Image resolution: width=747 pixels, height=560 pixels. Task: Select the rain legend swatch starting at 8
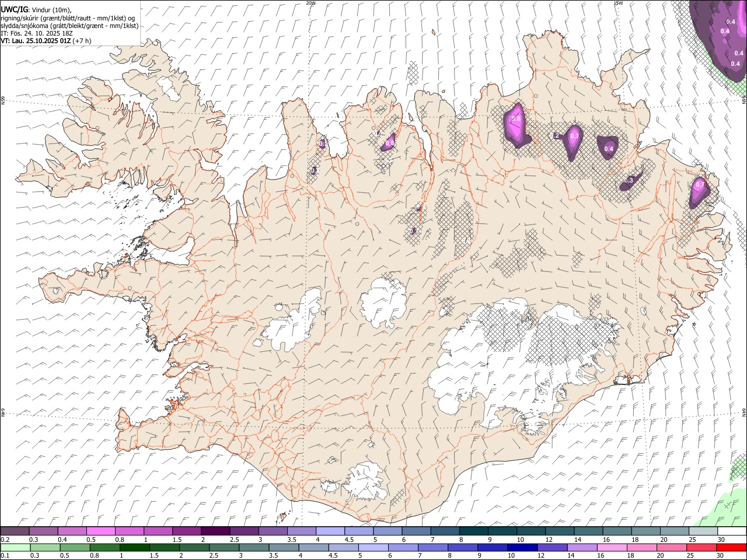[x=462, y=547]
